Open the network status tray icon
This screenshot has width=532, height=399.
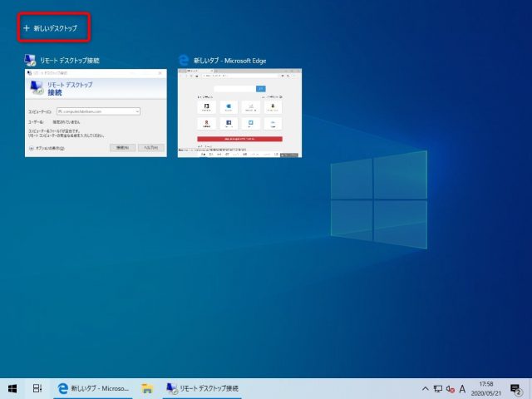point(438,389)
